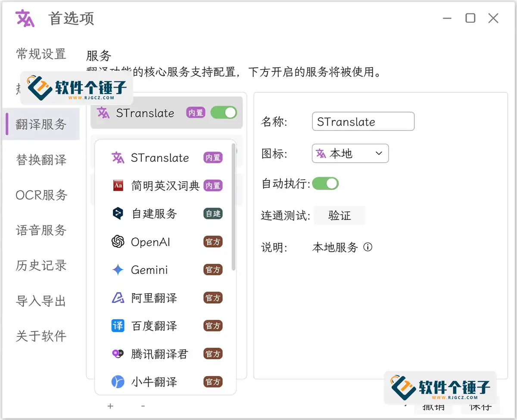Show the 历史记录 section
Viewport: 517px width, 420px height.
pos(41,265)
